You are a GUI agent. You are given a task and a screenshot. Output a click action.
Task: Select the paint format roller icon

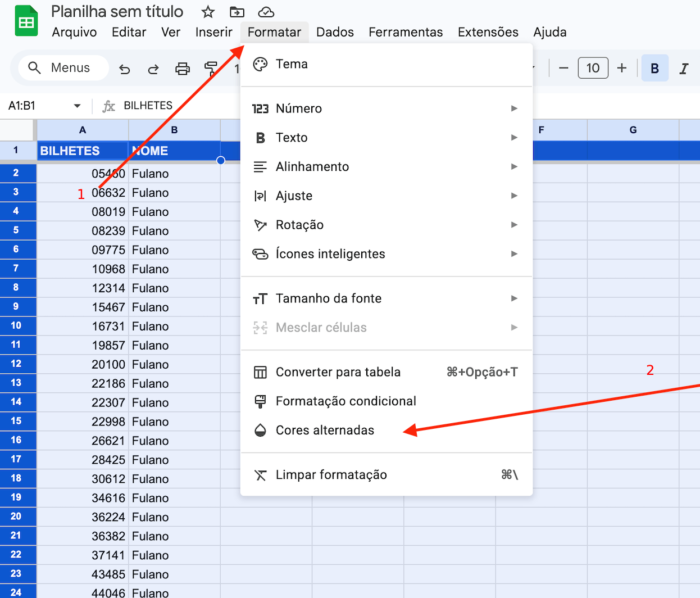pyautogui.click(x=211, y=69)
